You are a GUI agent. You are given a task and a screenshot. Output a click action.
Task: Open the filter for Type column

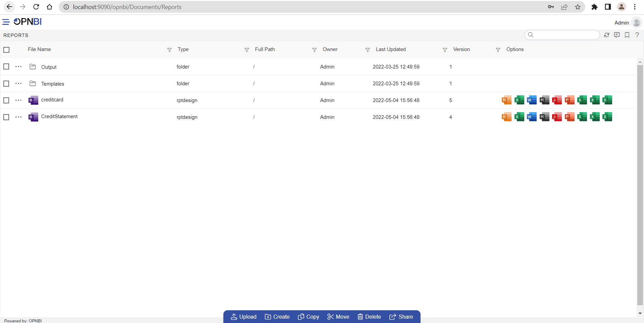247,50
